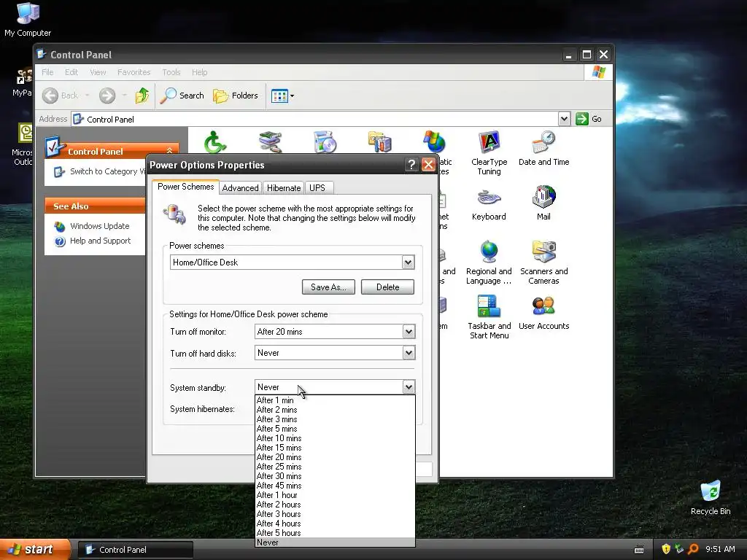Open the File menu
The height and width of the screenshot is (560, 747).
[x=47, y=72]
